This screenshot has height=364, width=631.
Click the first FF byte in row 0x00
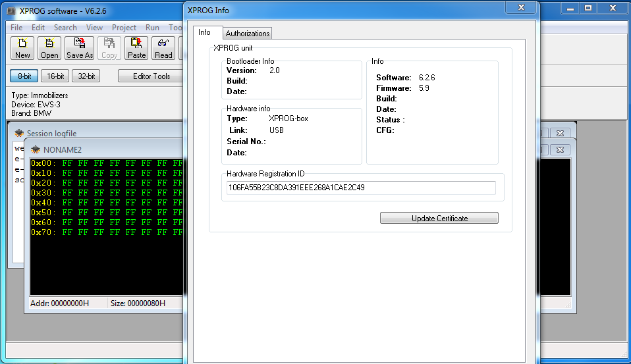point(67,163)
